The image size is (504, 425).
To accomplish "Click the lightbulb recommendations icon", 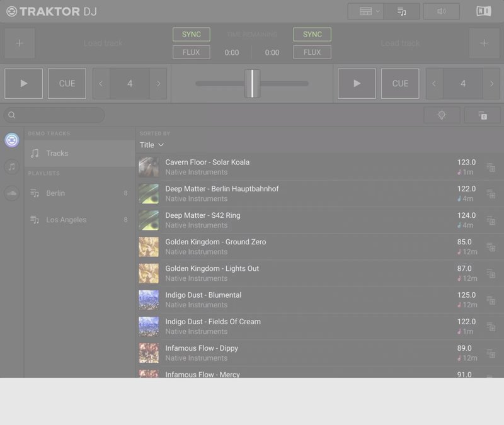I will 442,115.
